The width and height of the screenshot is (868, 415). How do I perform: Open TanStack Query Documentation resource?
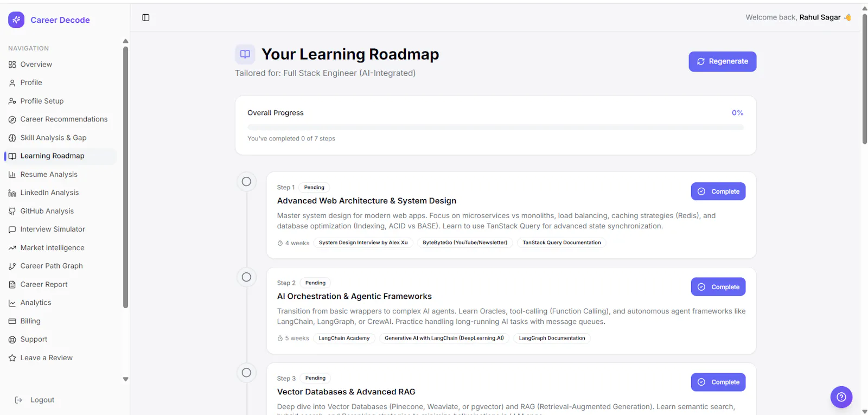click(561, 243)
